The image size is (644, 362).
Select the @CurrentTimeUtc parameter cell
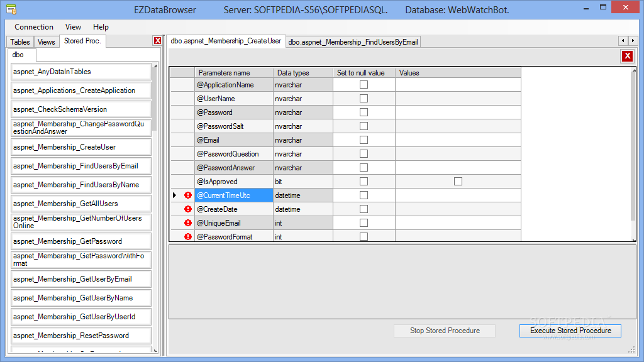tap(234, 195)
